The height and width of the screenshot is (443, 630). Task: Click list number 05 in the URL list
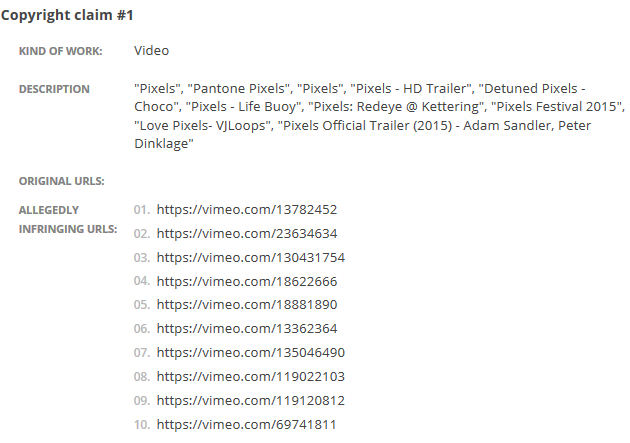[142, 305]
